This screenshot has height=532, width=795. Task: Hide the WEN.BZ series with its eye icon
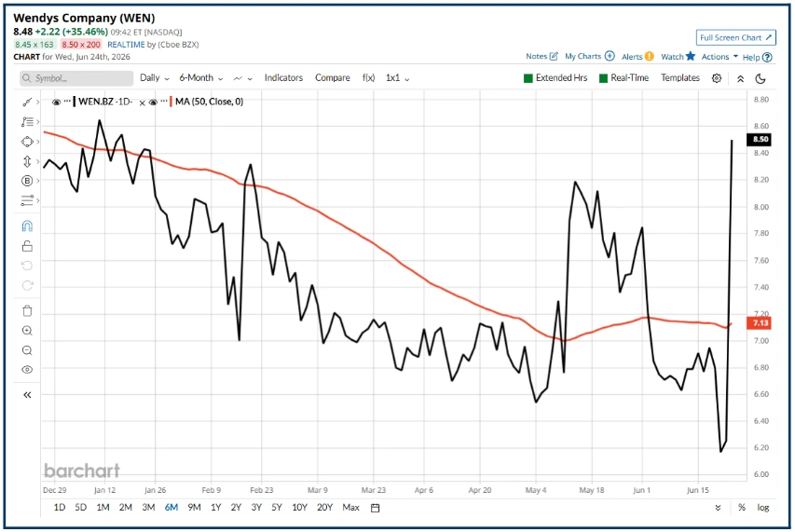pyautogui.click(x=56, y=102)
